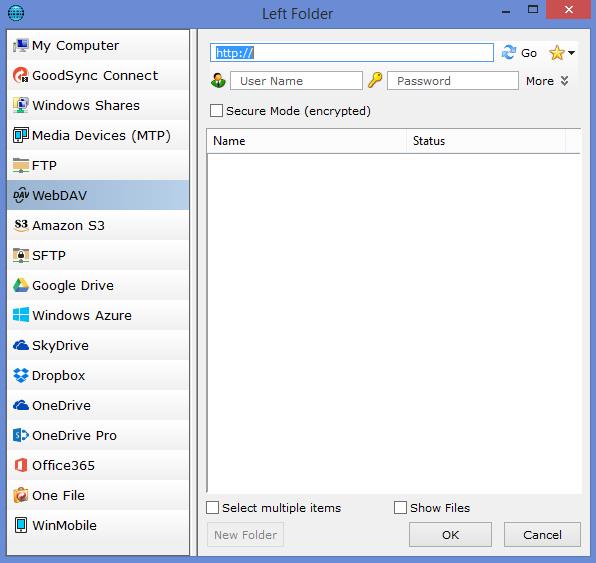Enable Secure Mode (encrypted) checkbox

217,111
